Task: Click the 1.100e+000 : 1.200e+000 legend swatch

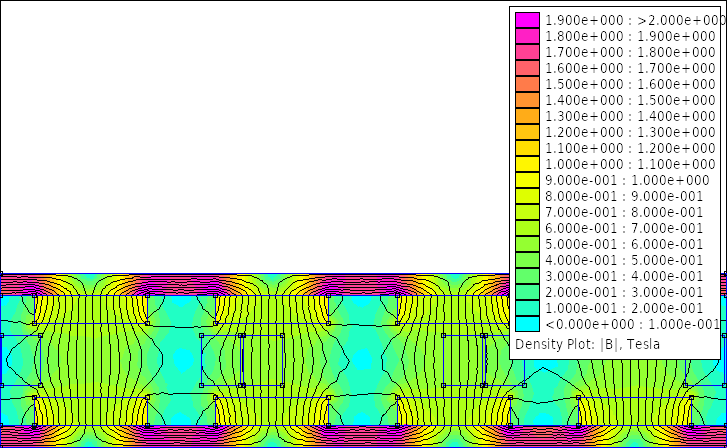Action: [x=527, y=148]
